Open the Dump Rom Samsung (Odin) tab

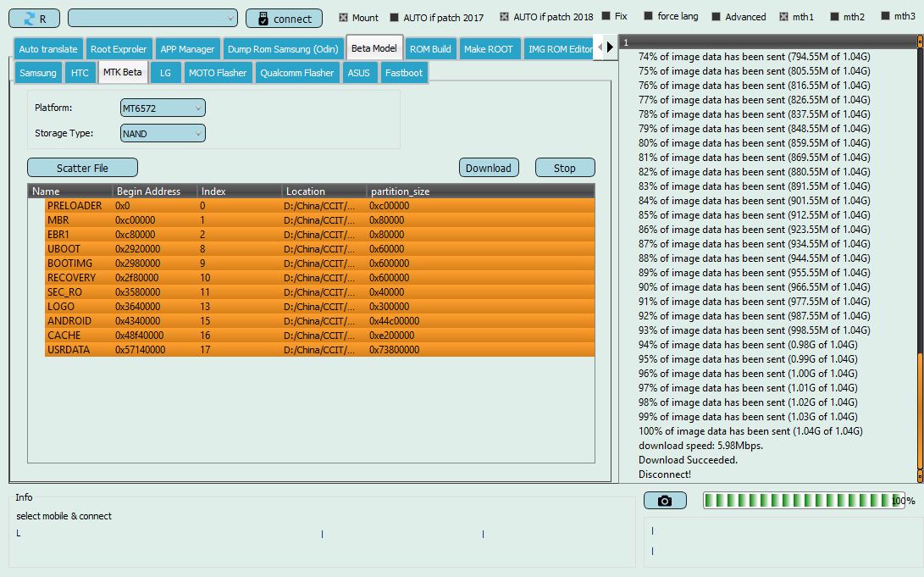(283, 49)
